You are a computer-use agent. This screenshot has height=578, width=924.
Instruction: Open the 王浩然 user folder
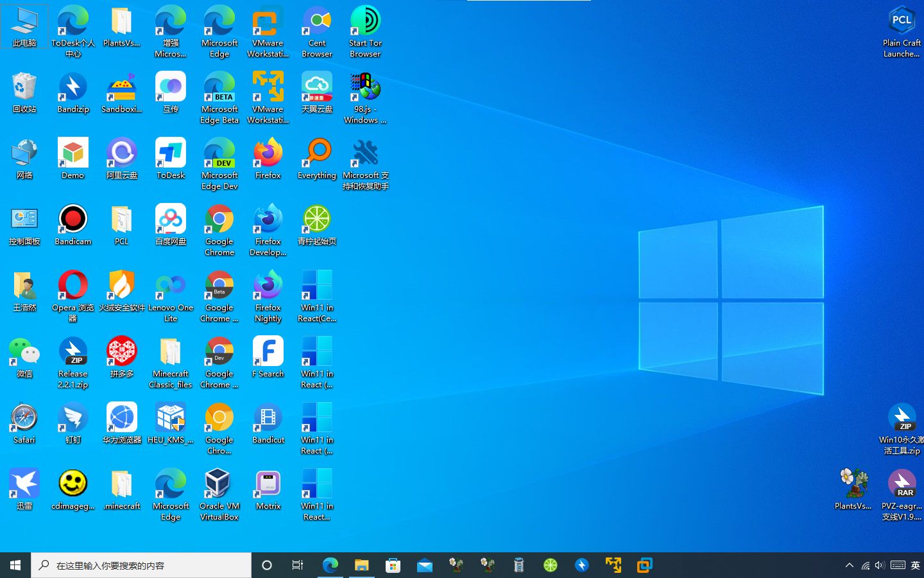coord(24,292)
